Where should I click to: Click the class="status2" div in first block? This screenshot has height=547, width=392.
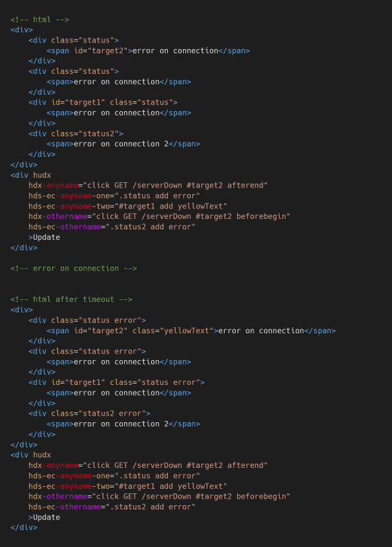click(76, 133)
